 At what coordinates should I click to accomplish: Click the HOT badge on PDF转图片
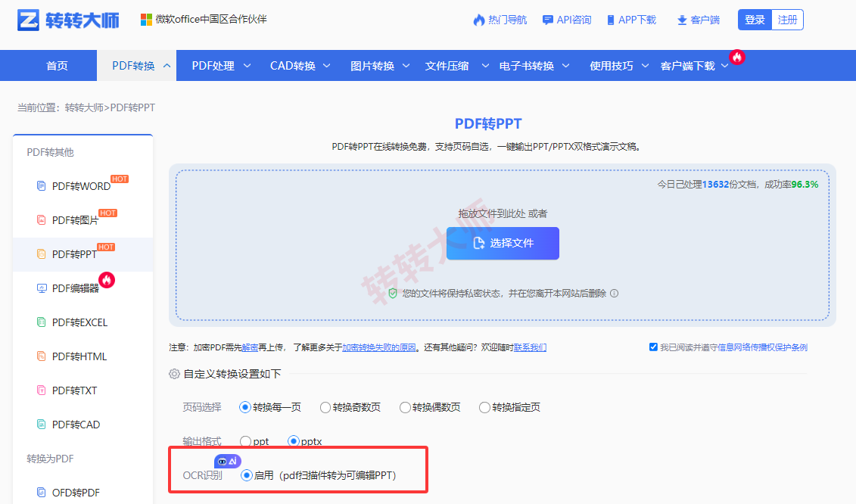click(107, 213)
